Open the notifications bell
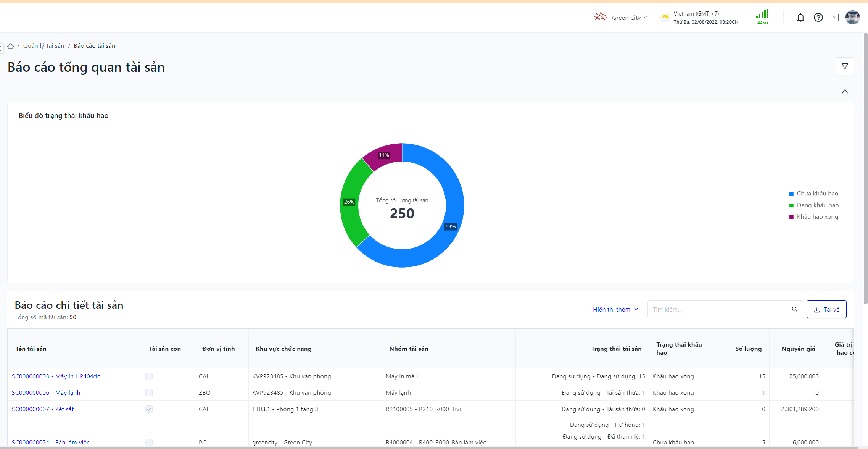Image resolution: width=868 pixels, height=449 pixels. (x=800, y=18)
